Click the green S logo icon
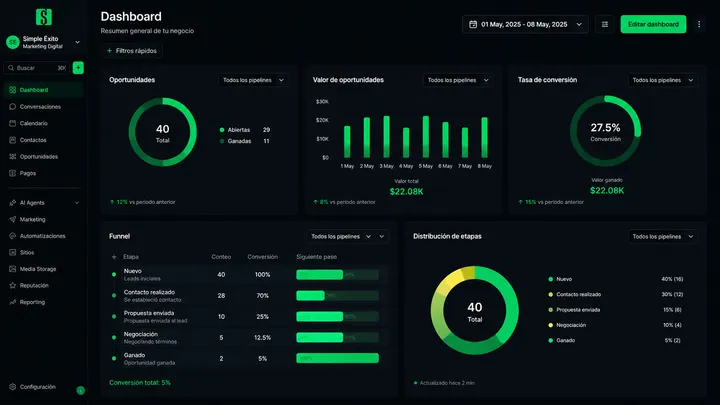The height and width of the screenshot is (405, 720). tap(44, 17)
